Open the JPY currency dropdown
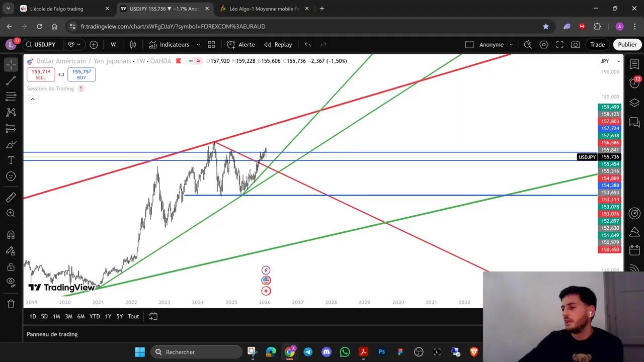The image size is (644, 362). [610, 61]
